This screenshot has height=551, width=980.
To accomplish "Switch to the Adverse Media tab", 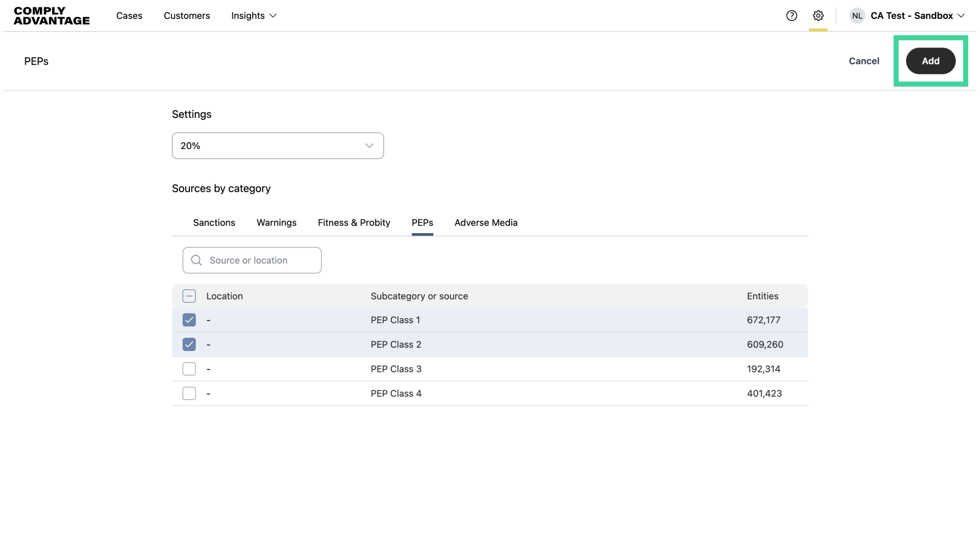I will [486, 222].
